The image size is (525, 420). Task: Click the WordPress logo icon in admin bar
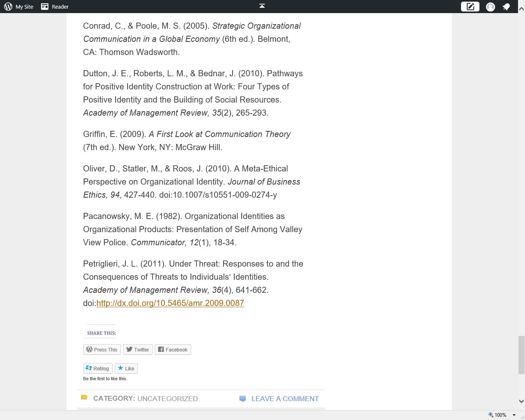point(8,7)
